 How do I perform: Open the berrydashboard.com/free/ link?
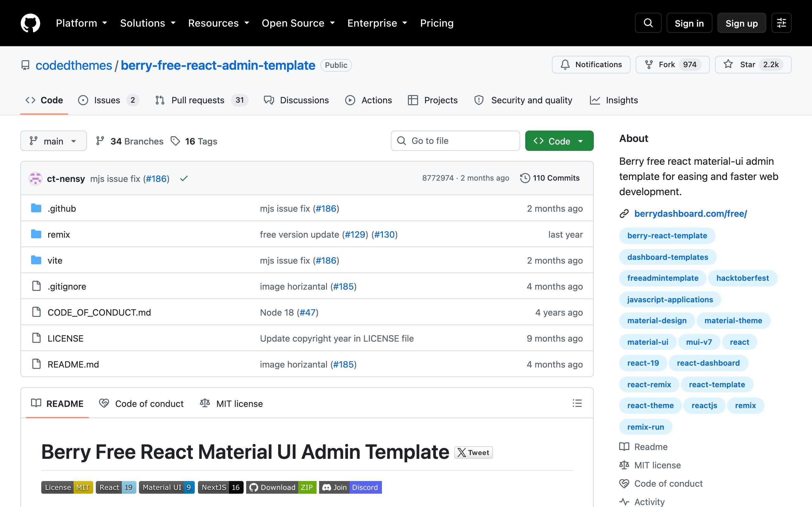(x=690, y=214)
